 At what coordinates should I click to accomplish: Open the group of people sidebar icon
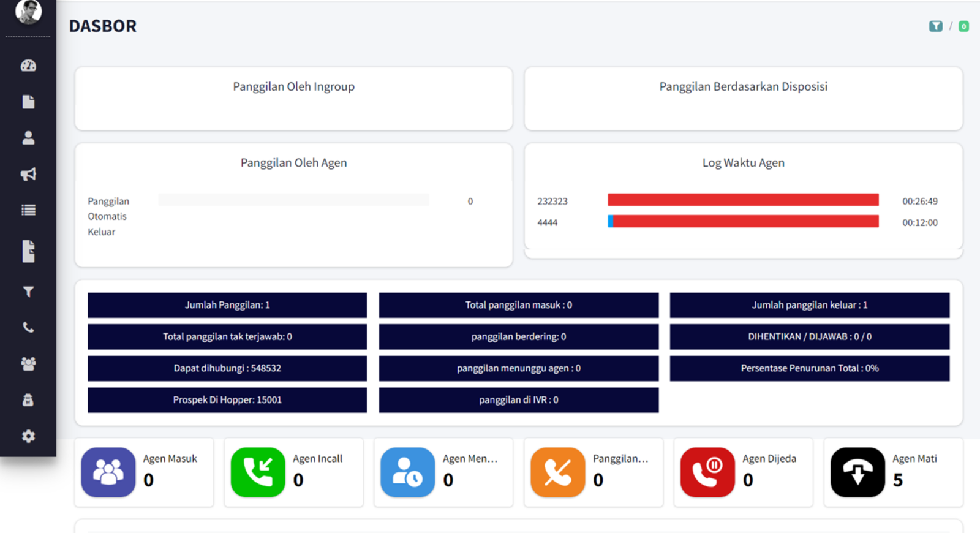pyautogui.click(x=28, y=364)
